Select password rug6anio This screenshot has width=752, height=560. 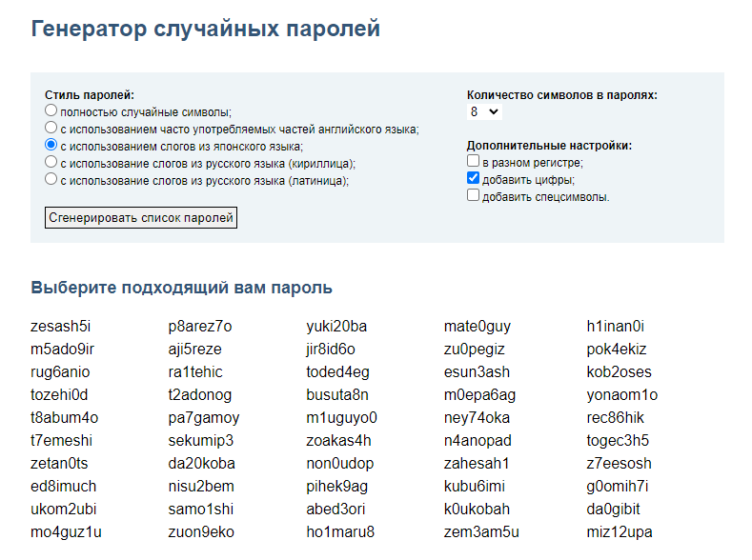coord(60,372)
